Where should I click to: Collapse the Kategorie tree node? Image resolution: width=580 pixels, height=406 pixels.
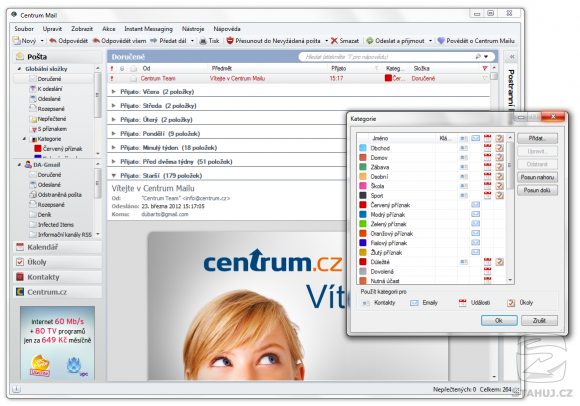pos(24,139)
